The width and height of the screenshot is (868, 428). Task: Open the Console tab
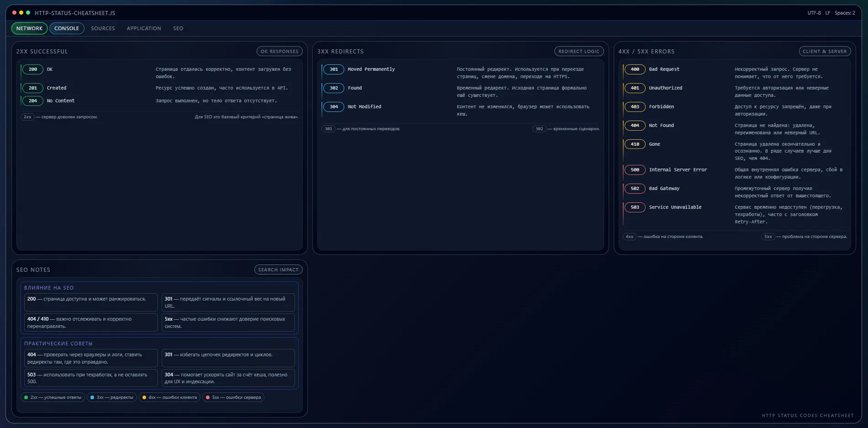[67, 28]
